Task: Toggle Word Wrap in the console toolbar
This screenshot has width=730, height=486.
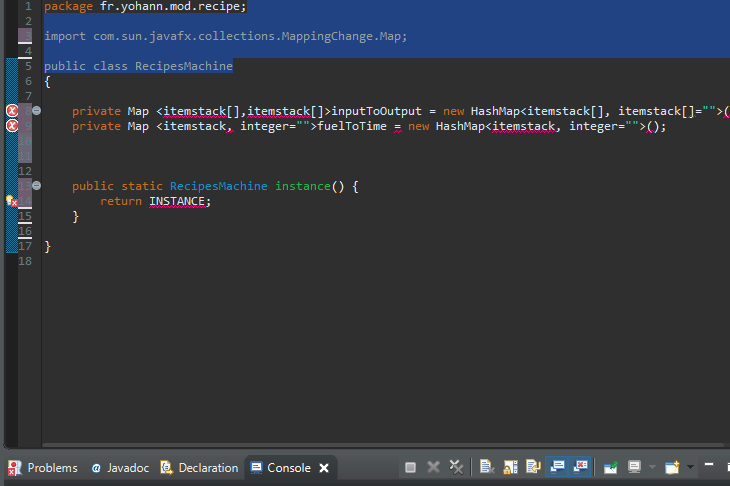Action: (533, 467)
